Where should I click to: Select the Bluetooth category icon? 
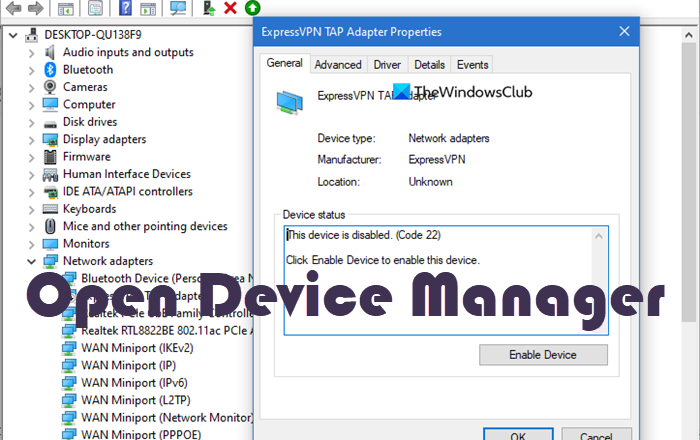(50, 70)
